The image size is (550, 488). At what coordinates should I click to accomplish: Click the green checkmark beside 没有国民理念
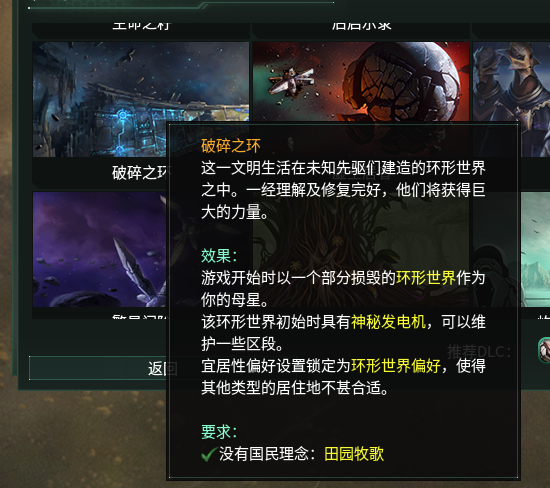click(x=209, y=454)
